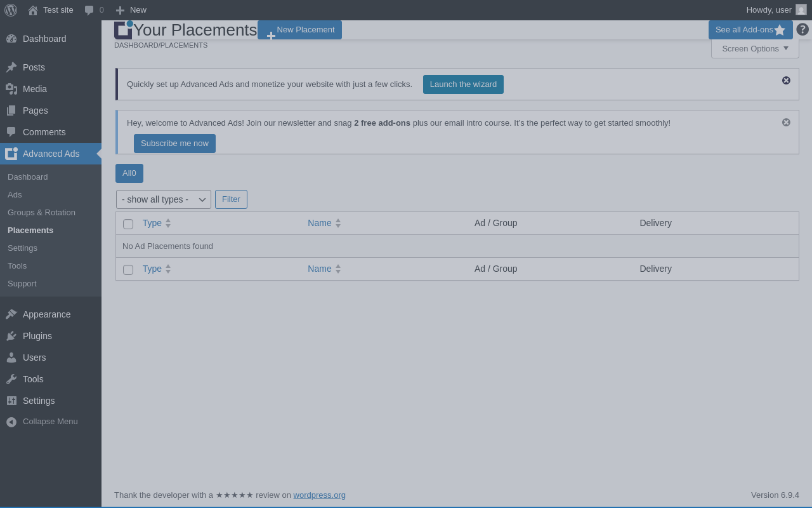Expand the Screen Options panel
Image resolution: width=812 pixels, height=508 pixels.
pos(755,49)
